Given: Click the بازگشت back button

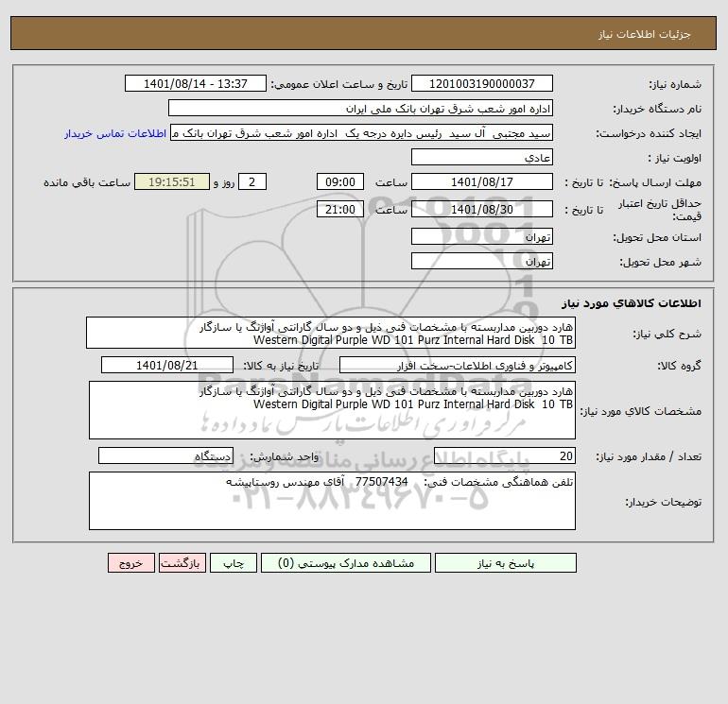Looking at the screenshot, I should [182, 563].
